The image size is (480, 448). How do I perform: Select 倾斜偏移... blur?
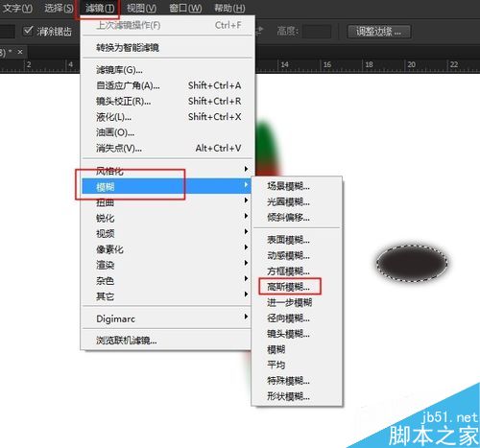[x=297, y=218]
